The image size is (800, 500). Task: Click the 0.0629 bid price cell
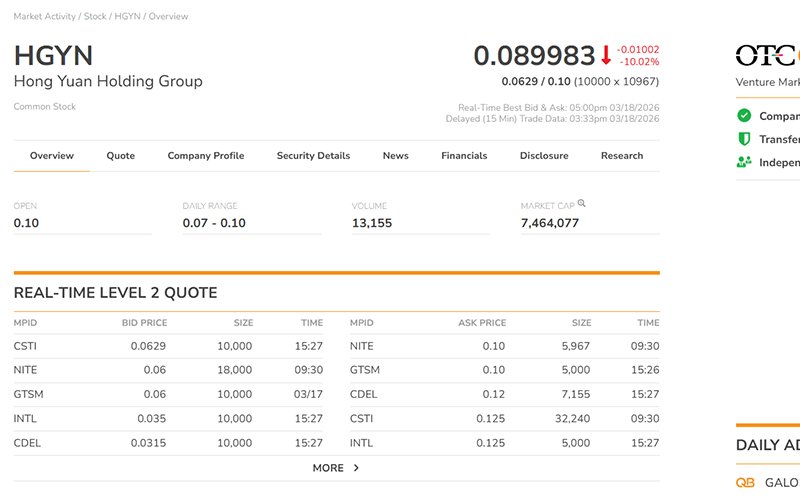click(148, 346)
